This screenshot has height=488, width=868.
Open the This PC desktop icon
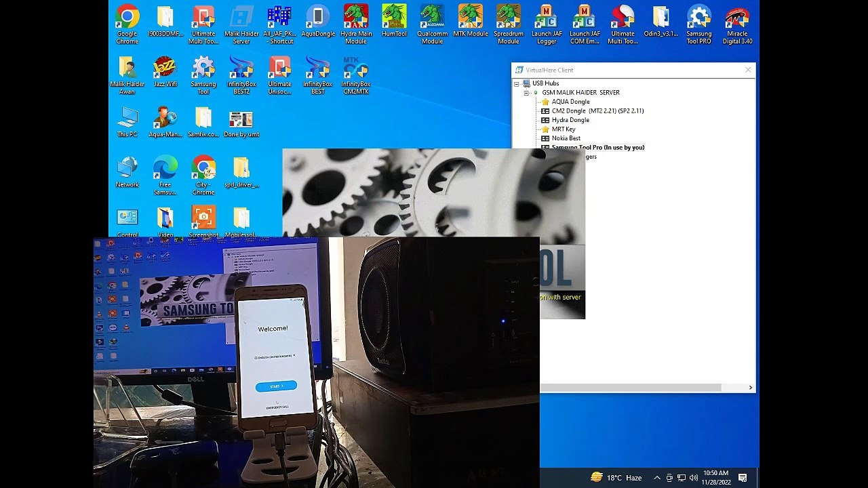127,121
